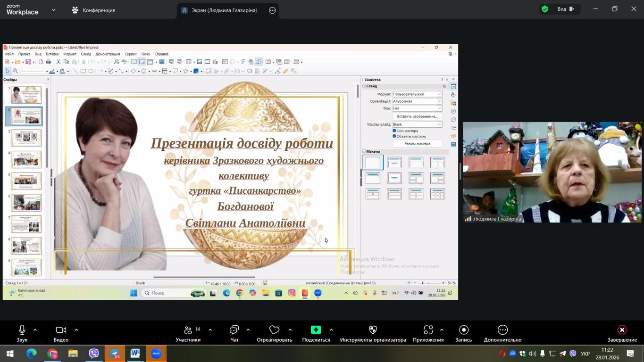Open the Ориентация dropdown set to Альбомная
This screenshot has width=644, height=362.
(439, 101)
